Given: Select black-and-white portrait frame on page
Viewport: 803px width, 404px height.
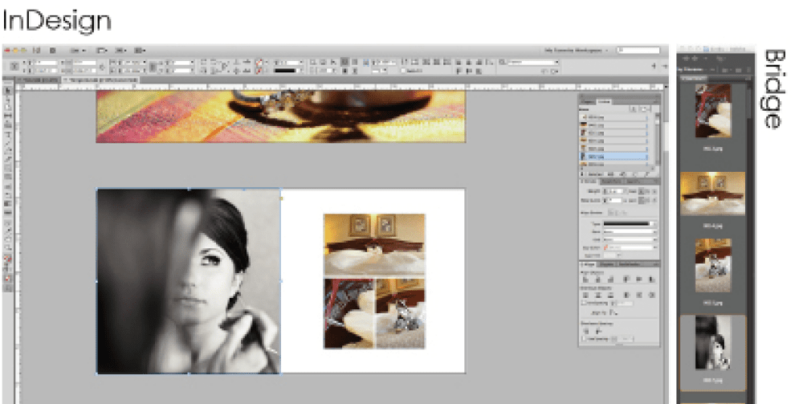Looking at the screenshot, I should tap(188, 281).
